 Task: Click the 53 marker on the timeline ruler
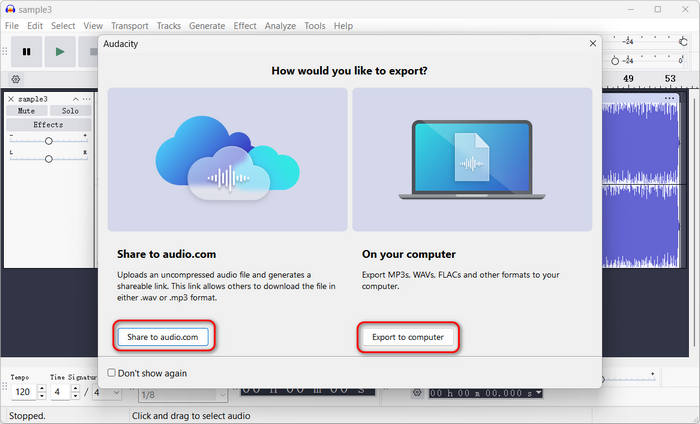[x=670, y=79]
